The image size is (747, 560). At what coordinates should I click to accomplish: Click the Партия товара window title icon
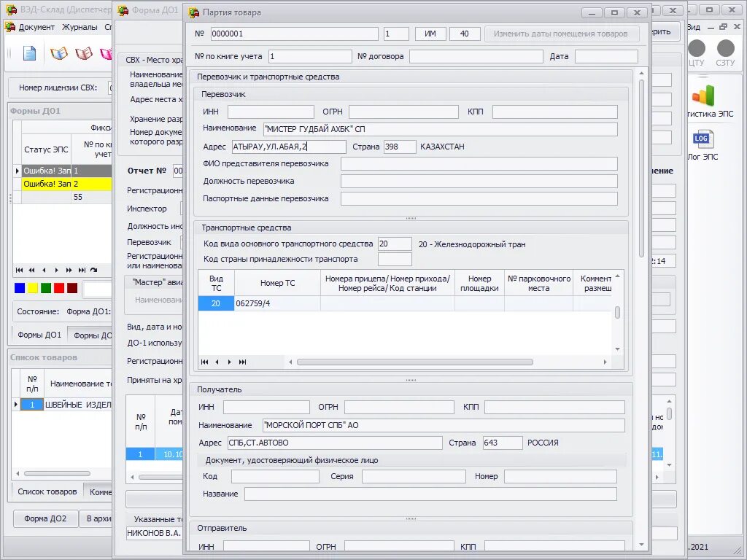(x=193, y=13)
